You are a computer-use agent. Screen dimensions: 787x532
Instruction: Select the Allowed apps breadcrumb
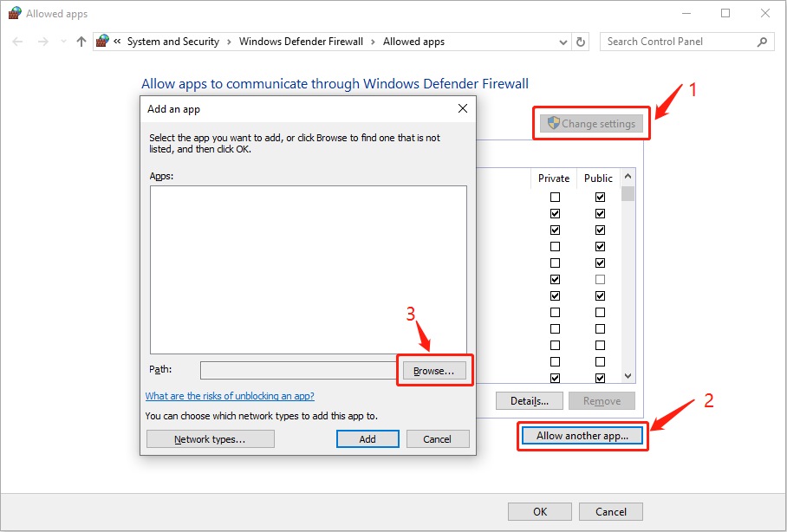pos(413,42)
